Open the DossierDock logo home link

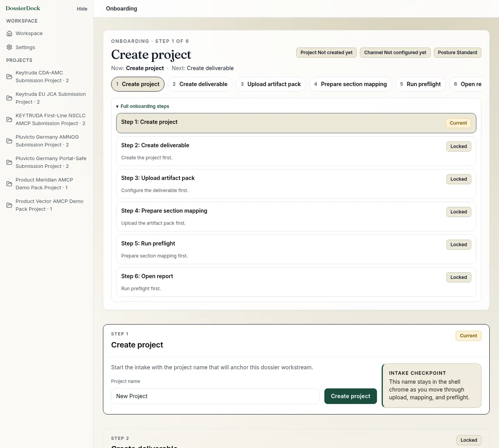pyautogui.click(x=23, y=8)
